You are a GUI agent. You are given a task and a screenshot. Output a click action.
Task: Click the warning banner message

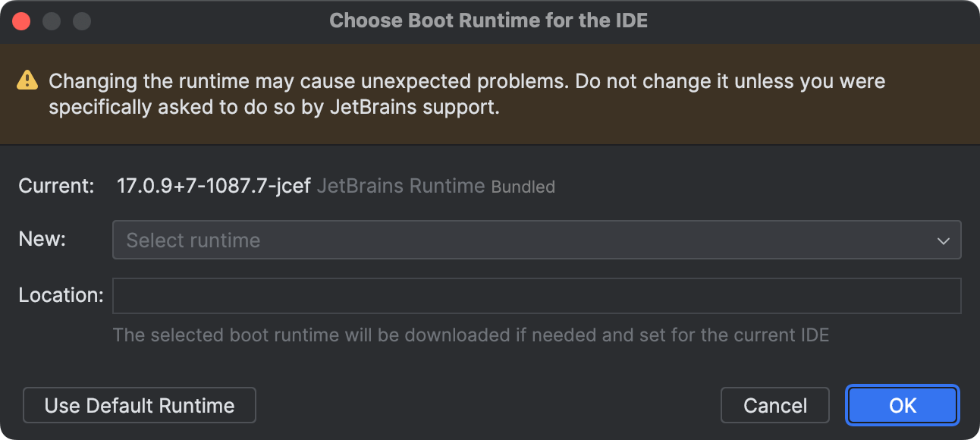(x=467, y=93)
